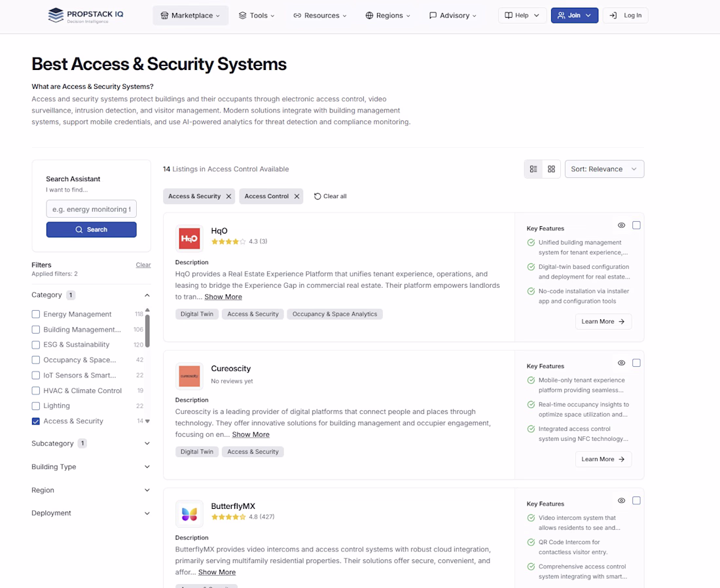The width and height of the screenshot is (720, 588).
Task: Uncheck the Access & Security category
Action: [35, 421]
